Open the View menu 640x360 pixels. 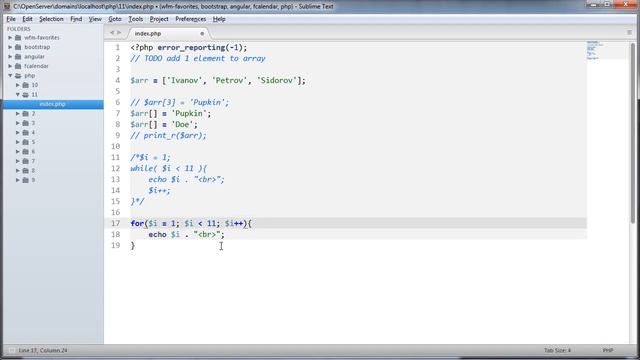point(95,19)
